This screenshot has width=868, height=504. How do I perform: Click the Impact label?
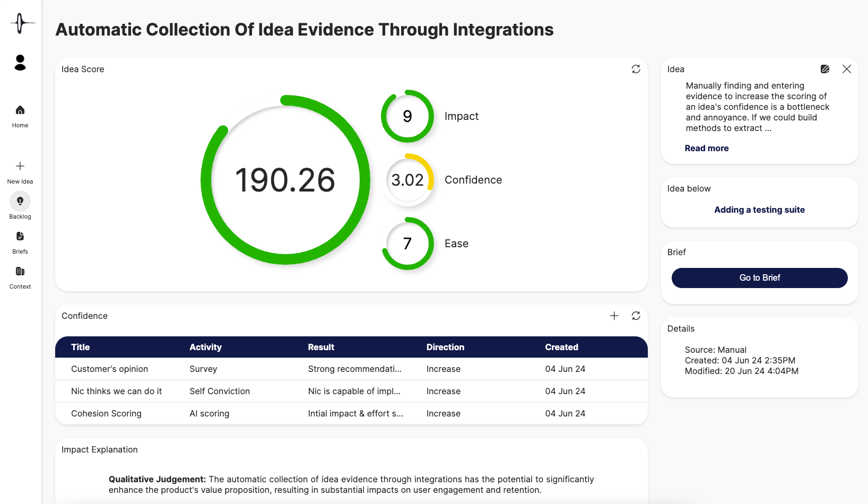coord(462,116)
